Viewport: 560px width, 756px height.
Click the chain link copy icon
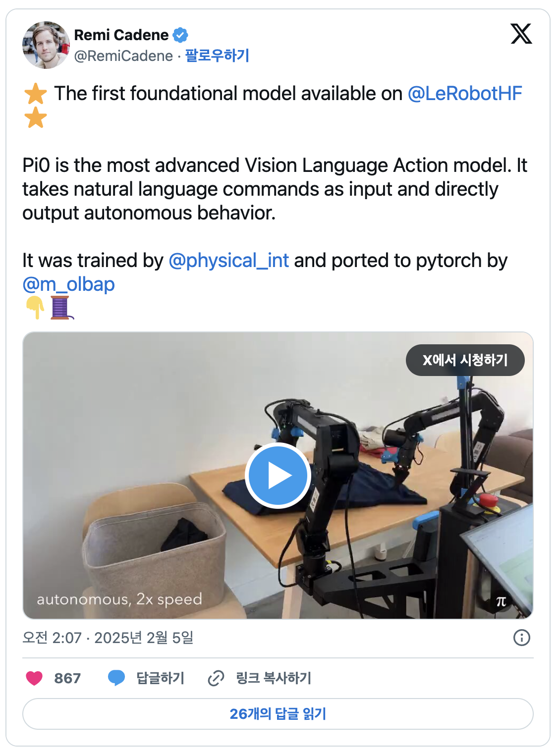coord(216,678)
